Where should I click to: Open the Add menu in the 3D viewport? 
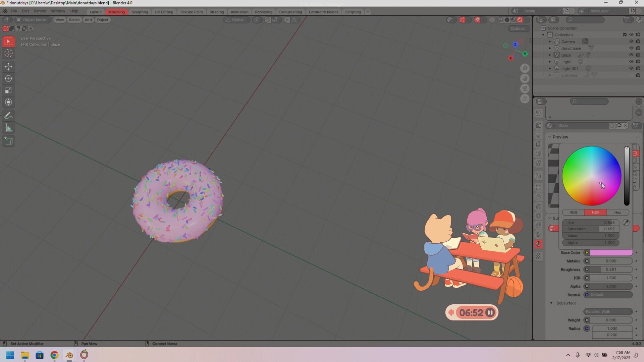click(x=88, y=20)
